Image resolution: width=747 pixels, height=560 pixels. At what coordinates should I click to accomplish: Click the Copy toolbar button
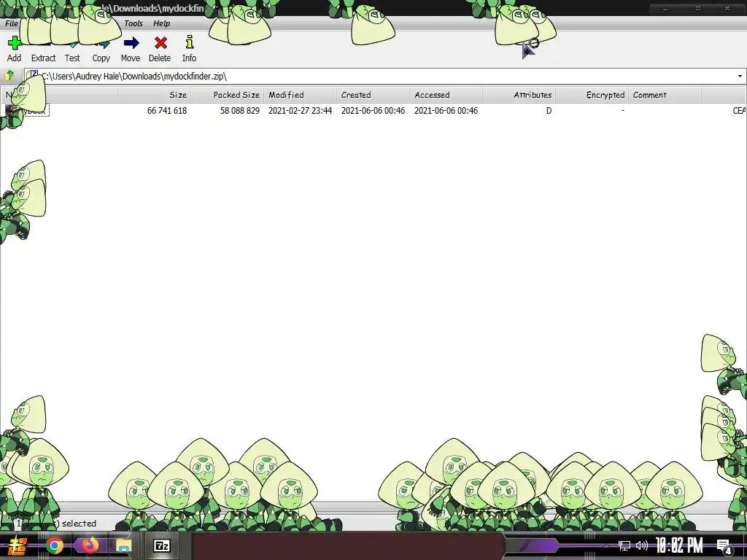[101, 50]
